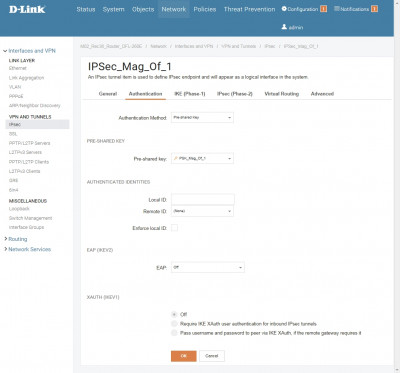
Task: Toggle the Enforce local ID checkbox
Action: [174, 228]
